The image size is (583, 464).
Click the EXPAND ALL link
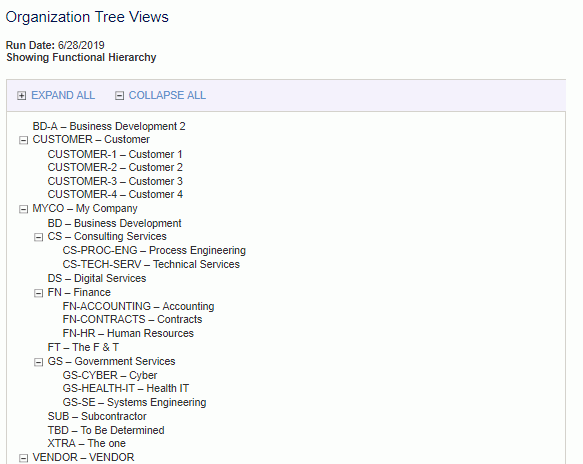point(63,96)
